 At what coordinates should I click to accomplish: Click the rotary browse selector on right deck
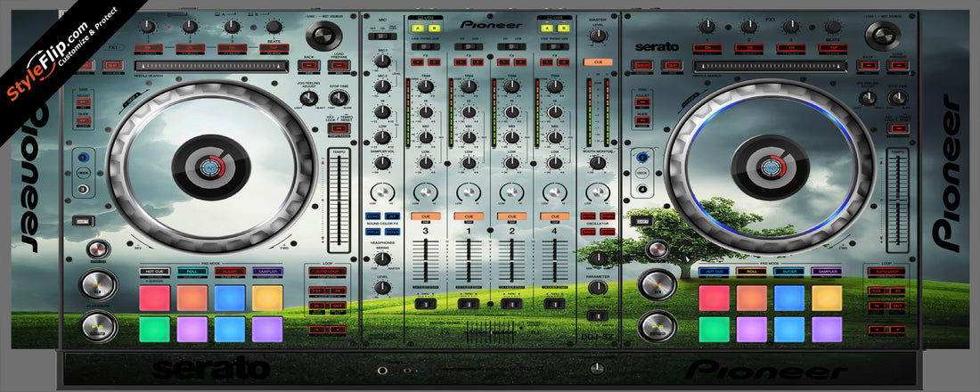coord(883,35)
